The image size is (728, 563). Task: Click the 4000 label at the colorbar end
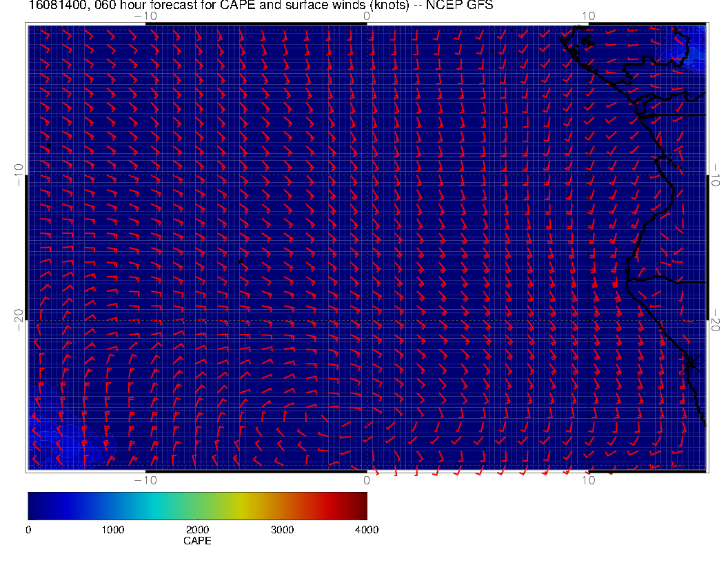(366, 530)
